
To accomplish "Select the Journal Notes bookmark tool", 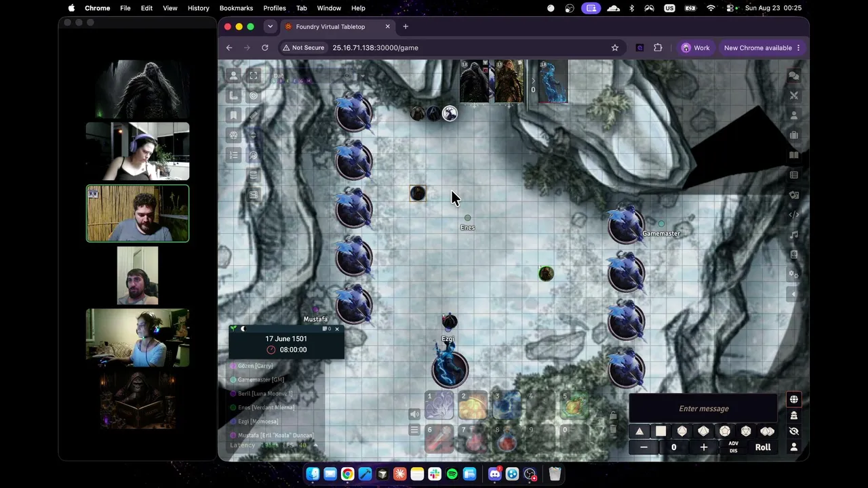I will [x=234, y=115].
